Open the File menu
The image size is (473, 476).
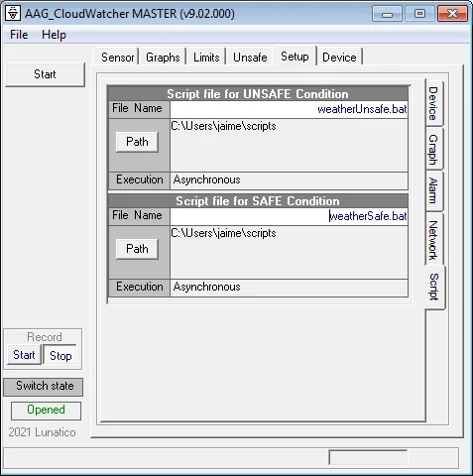point(19,35)
